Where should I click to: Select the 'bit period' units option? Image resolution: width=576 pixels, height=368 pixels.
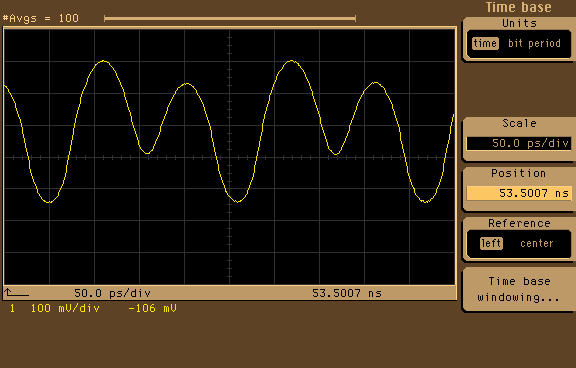click(x=534, y=43)
